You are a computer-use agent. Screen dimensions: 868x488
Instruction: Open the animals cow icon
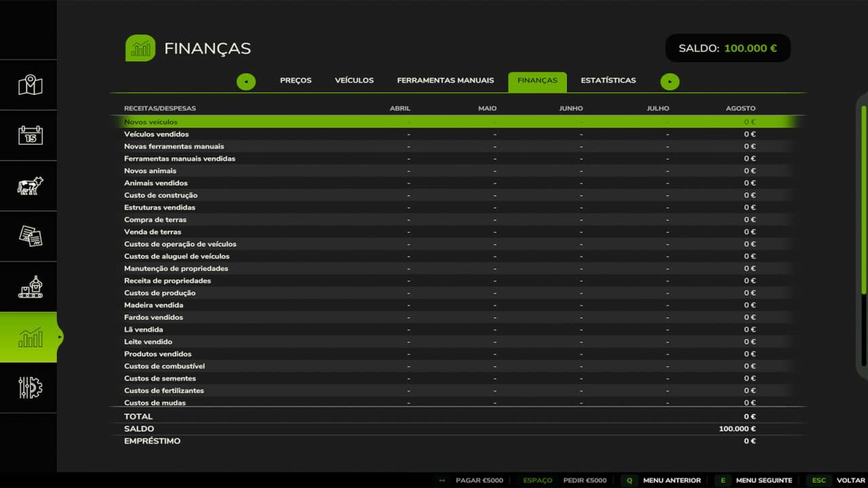point(30,186)
